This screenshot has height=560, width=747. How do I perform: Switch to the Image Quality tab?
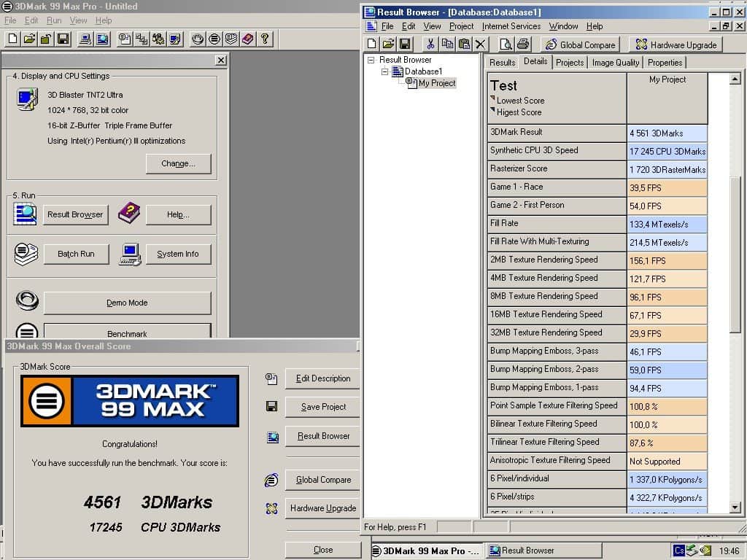point(616,63)
